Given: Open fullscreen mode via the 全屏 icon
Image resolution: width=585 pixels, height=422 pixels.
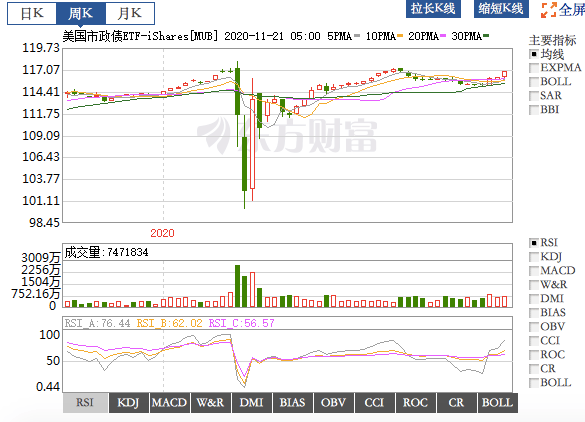Looking at the screenshot, I should (x=549, y=10).
